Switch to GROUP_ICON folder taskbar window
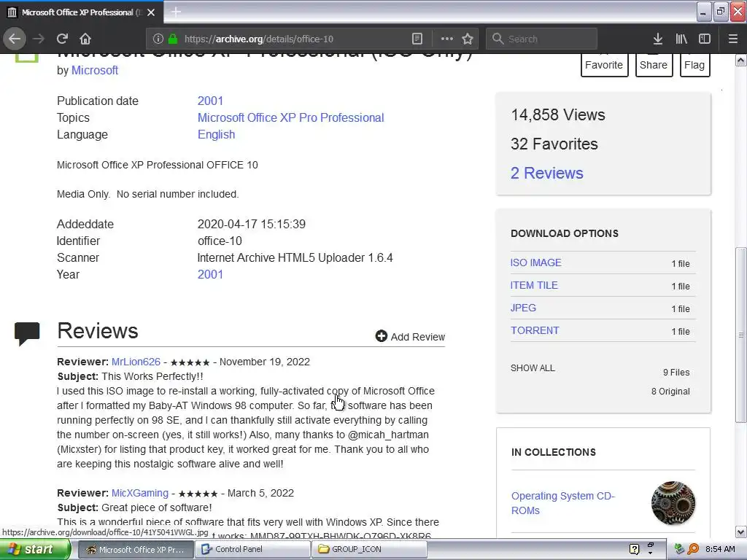Viewport: 747px width, 560px height. coord(369,549)
